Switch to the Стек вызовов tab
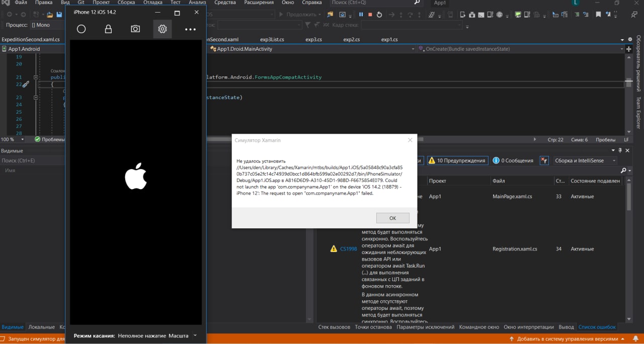This screenshot has width=644, height=344. point(334,327)
